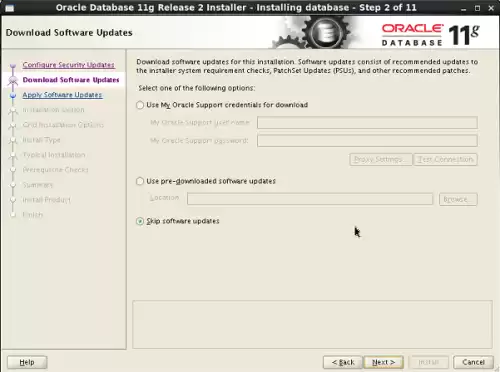Screen dimensions: 500x372
Task: Select Skip software updates radio button
Action: point(140,221)
